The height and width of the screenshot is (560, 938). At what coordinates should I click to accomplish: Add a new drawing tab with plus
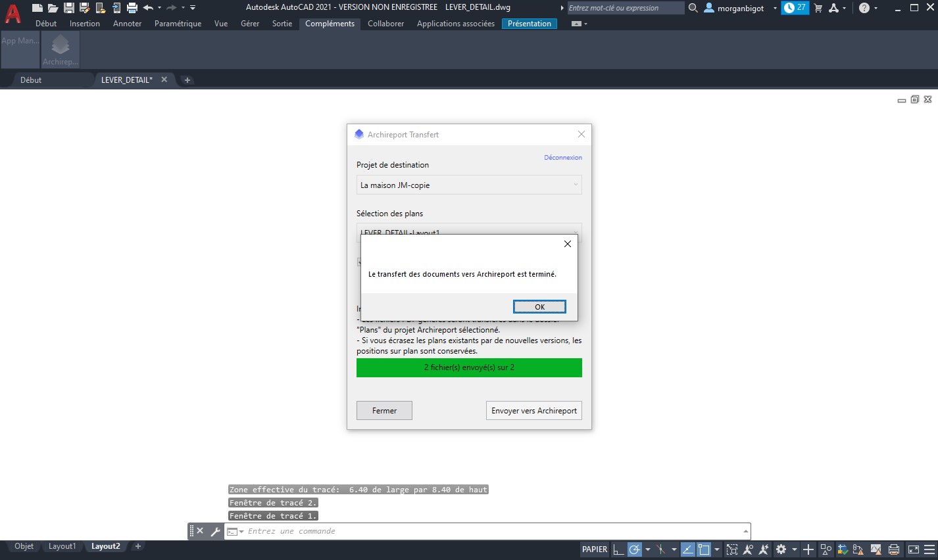point(187,80)
